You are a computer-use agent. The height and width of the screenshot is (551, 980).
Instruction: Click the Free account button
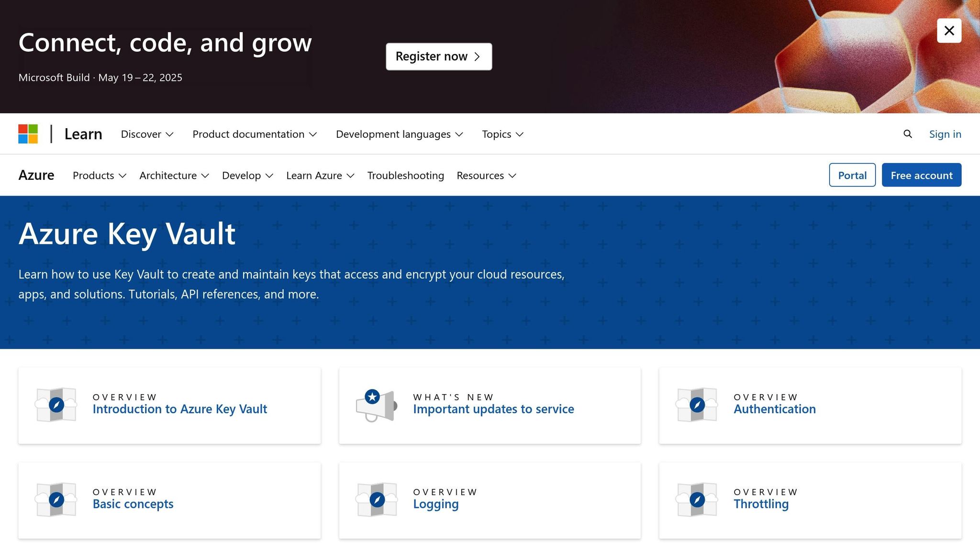[x=922, y=175]
